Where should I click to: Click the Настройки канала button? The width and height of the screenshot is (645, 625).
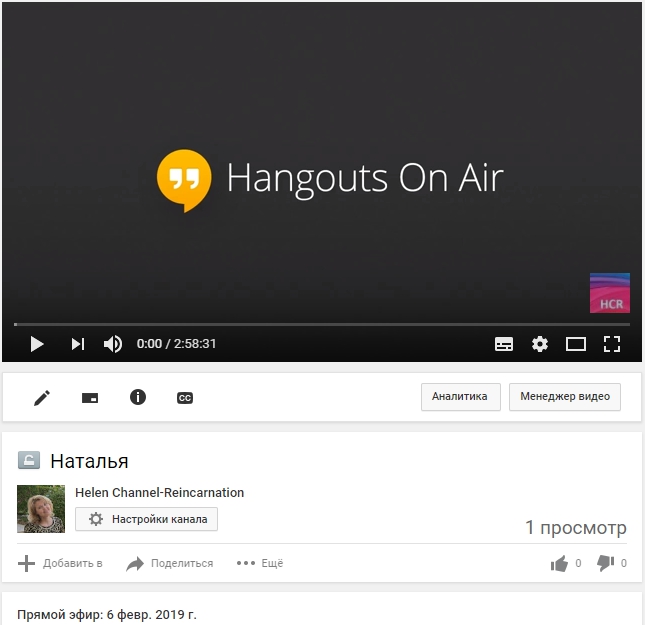[147, 519]
